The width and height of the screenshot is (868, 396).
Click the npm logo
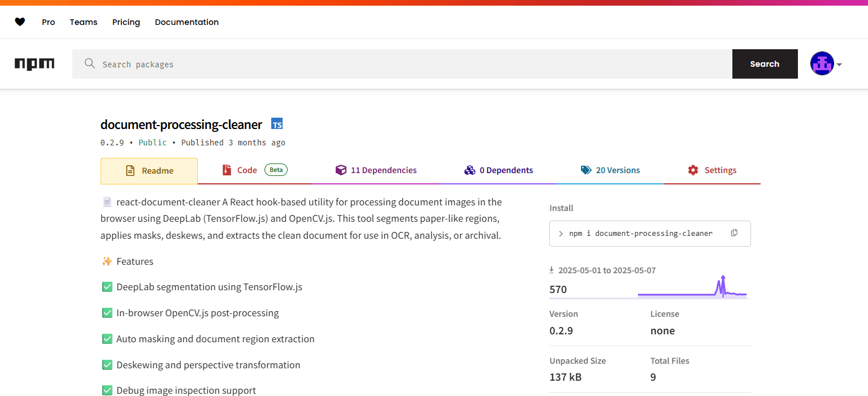34,64
